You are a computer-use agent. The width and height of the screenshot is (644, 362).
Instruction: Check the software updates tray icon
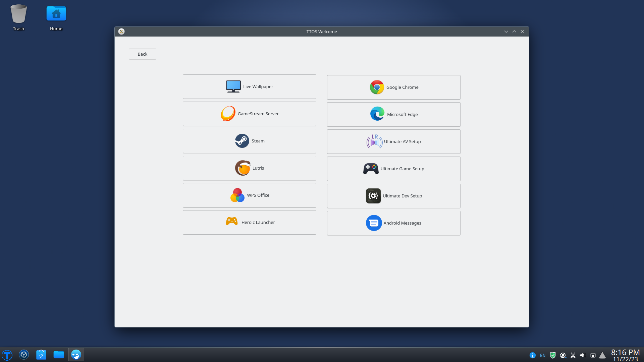pyautogui.click(x=563, y=355)
